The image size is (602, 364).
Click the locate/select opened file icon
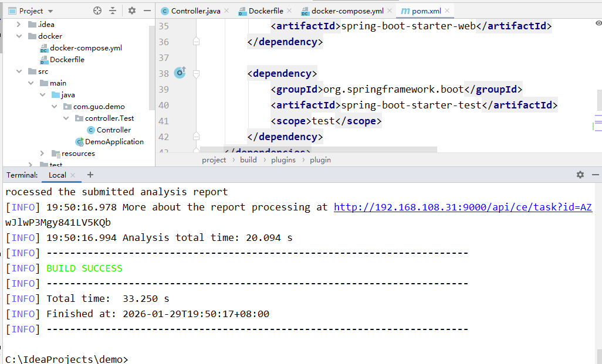(x=97, y=11)
